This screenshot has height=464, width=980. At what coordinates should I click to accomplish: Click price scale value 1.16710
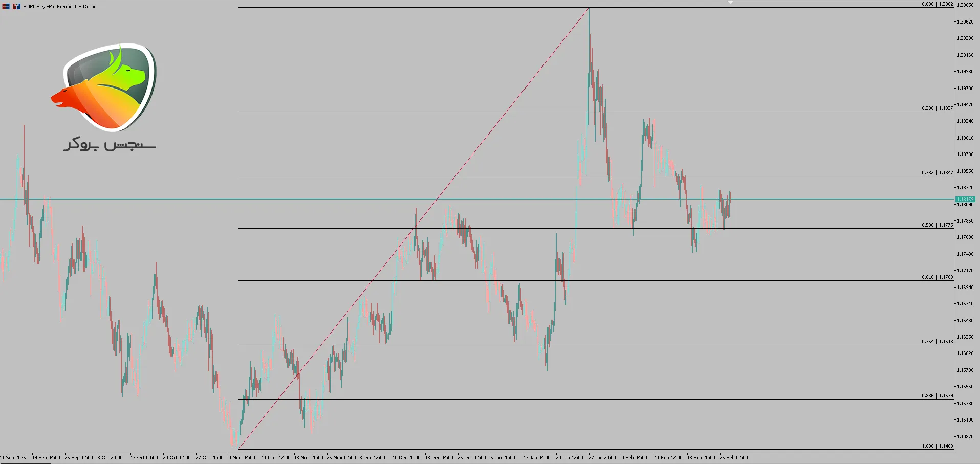coord(965,304)
